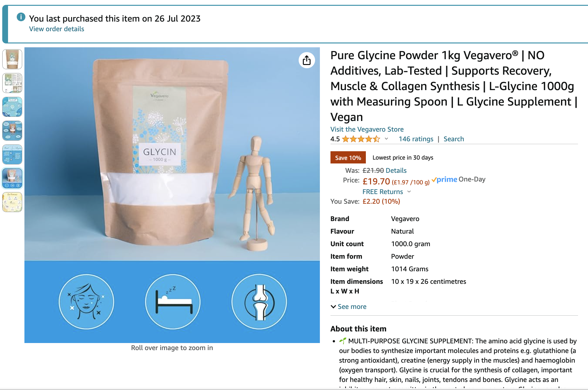Select the last yellow product thumbnail
Image resolution: width=588 pixels, height=390 pixels.
(x=12, y=202)
